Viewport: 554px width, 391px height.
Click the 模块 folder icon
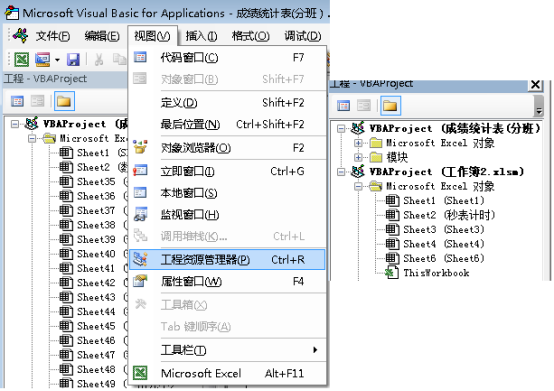point(376,157)
